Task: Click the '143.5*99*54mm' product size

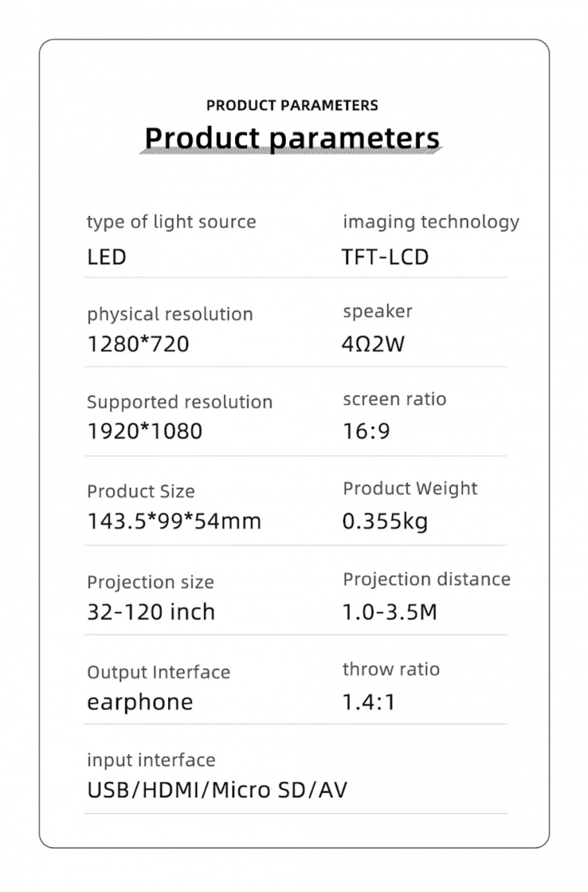Action: coord(174,521)
